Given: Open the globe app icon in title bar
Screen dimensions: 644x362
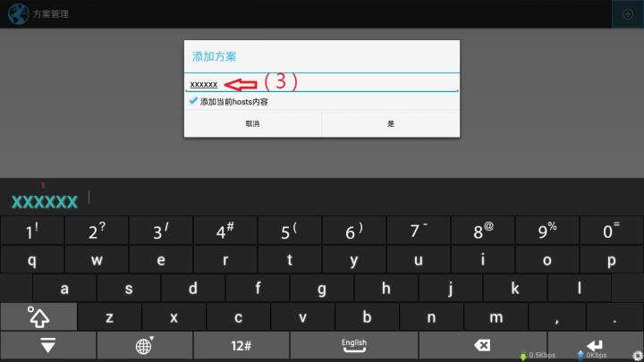Looking at the screenshot, I should point(18,14).
